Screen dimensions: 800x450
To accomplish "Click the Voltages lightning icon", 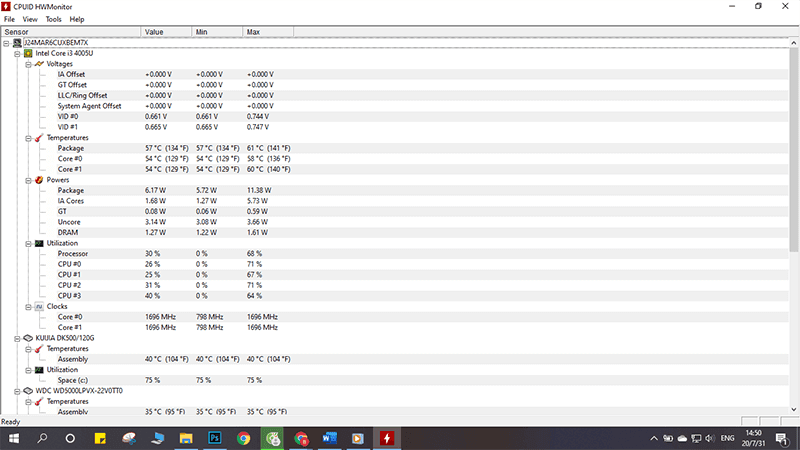I will pos(39,64).
